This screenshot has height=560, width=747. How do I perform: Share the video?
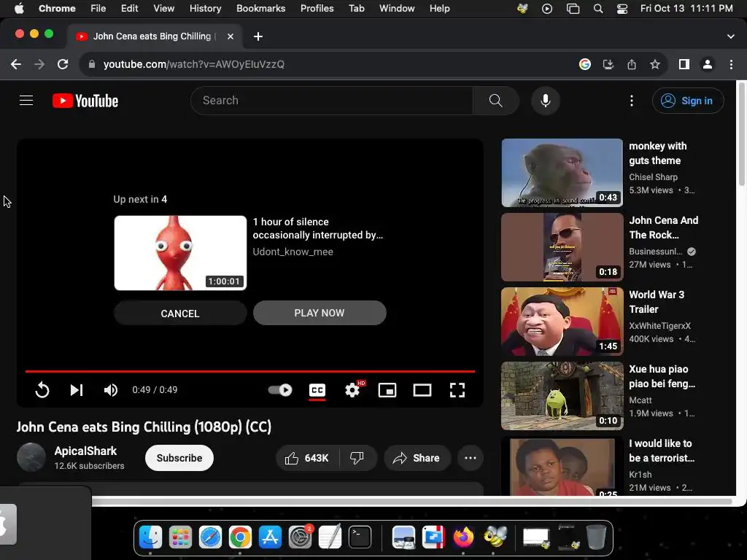(417, 458)
